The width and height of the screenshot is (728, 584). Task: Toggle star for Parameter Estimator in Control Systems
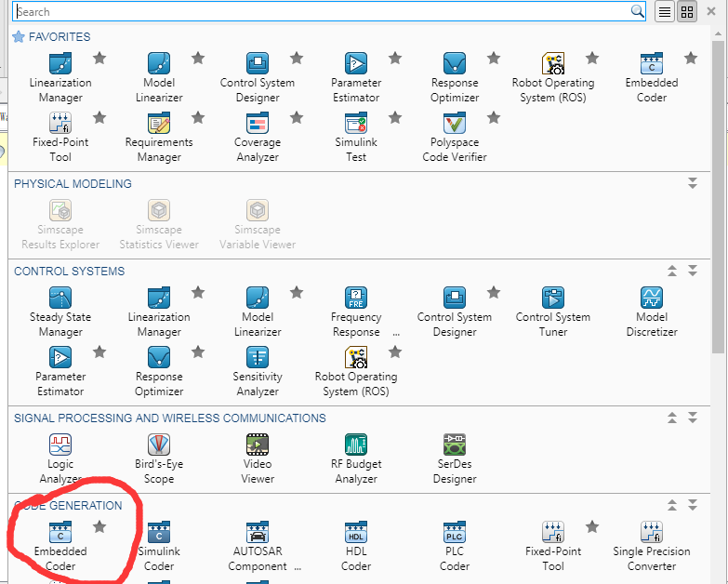[99, 352]
